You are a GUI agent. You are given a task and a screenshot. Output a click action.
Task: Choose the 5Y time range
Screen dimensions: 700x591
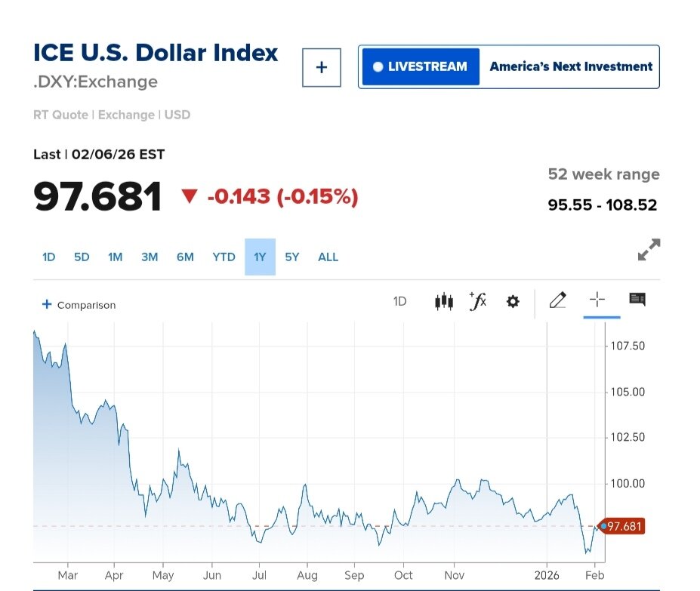pyautogui.click(x=292, y=257)
